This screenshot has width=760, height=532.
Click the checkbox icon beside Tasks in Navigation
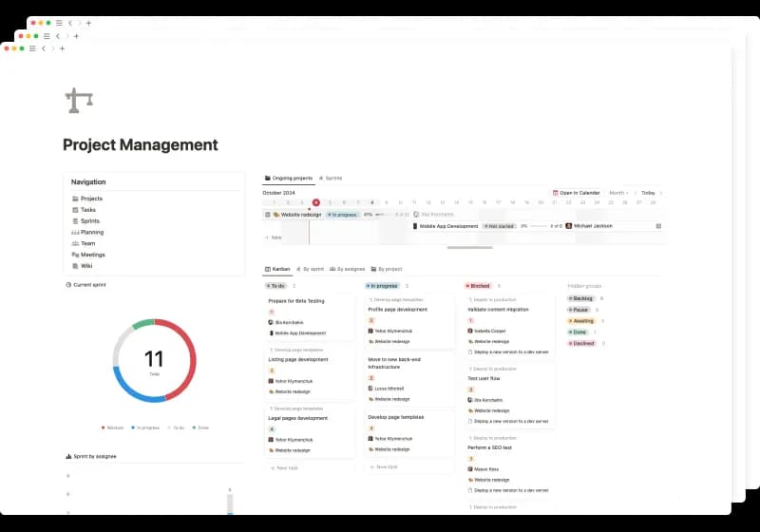click(75, 210)
